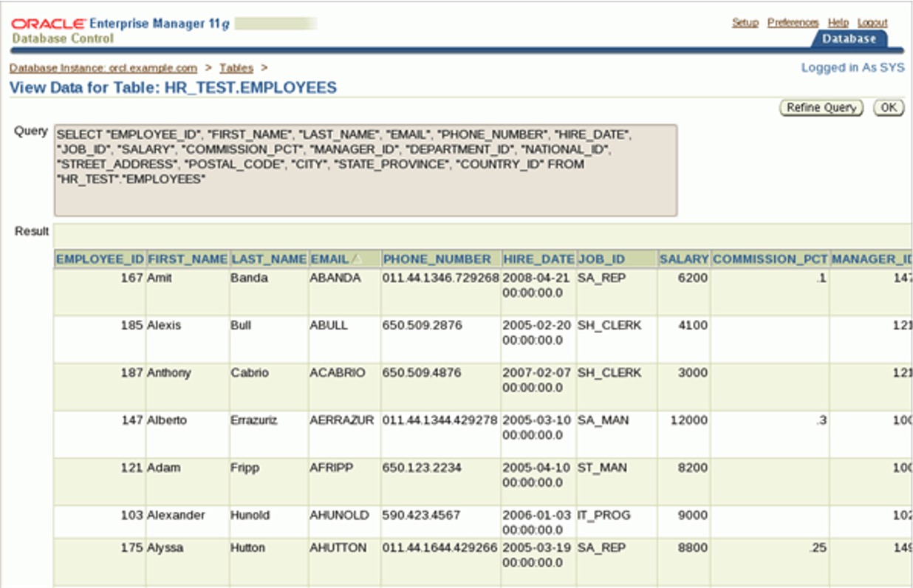This screenshot has width=913, height=588.
Task: Sort by JOB_ID column header
Action: coord(601,259)
